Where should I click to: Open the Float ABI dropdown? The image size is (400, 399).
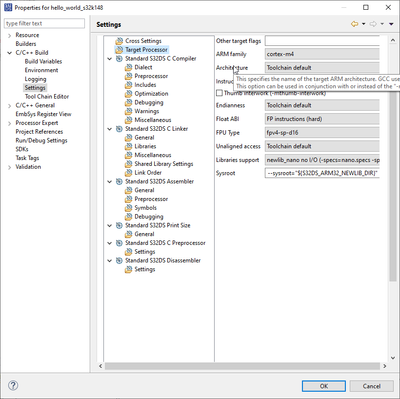click(322, 119)
